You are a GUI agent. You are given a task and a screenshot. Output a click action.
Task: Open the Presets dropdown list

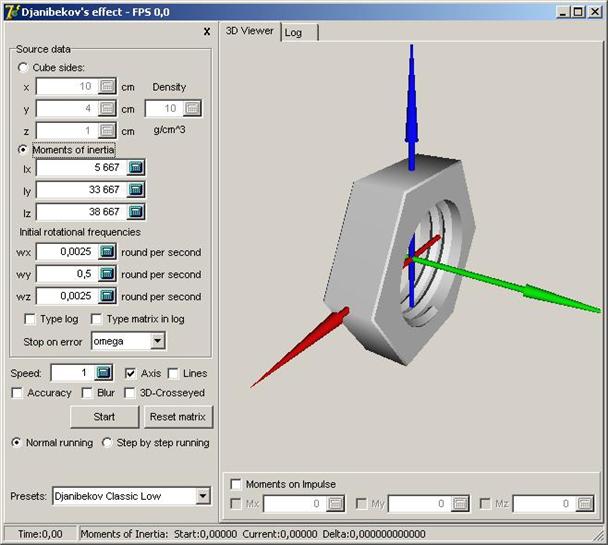tap(203, 496)
